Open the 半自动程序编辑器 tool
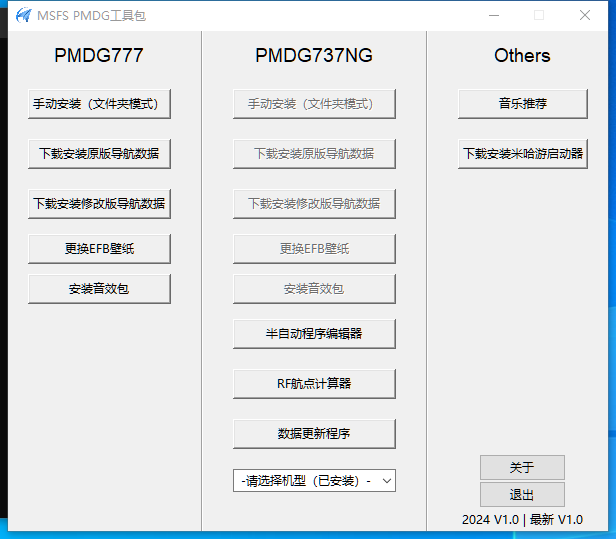The image size is (616, 539). point(314,334)
